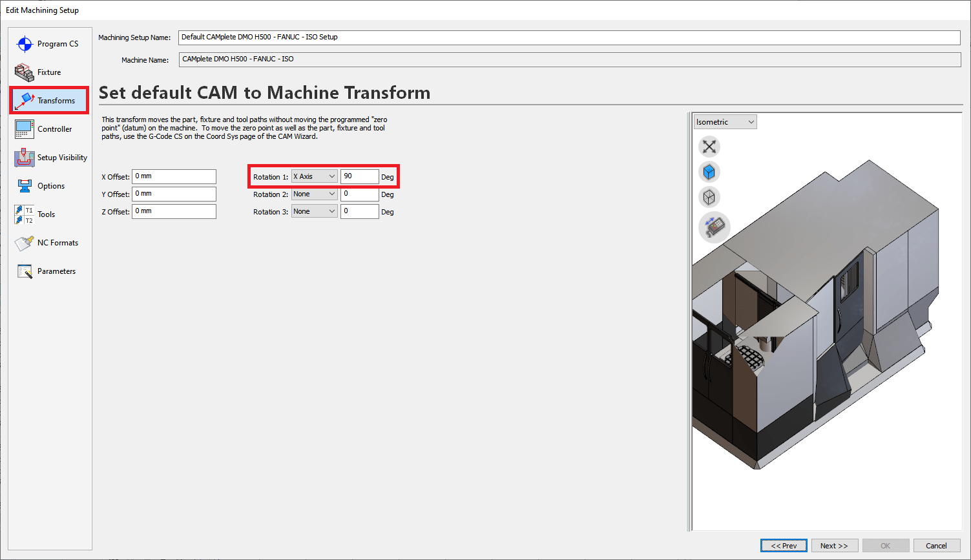Open the Rotation 3 axis dropdown
Image resolution: width=971 pixels, height=560 pixels.
314,211
